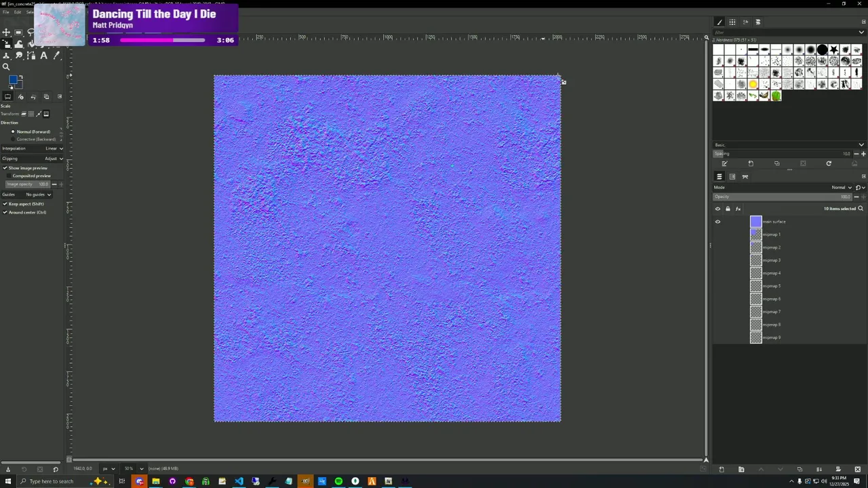868x488 pixels.
Task: Switch to the Layers tab
Action: 719,176
